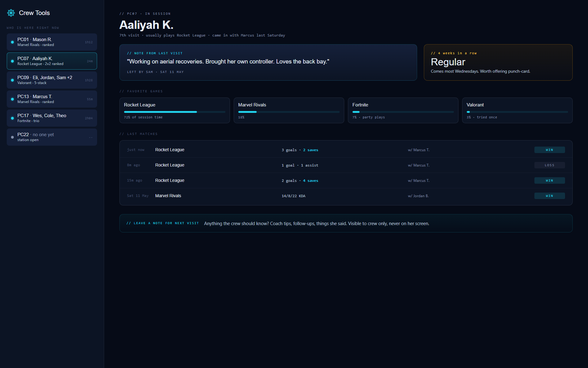Screen dimensions: 588x368
Task: Open the 'just now' Rocket League match
Action: click(346, 150)
